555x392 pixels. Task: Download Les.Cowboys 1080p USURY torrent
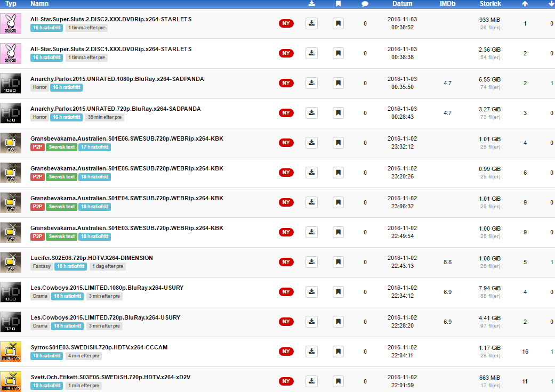tap(311, 292)
